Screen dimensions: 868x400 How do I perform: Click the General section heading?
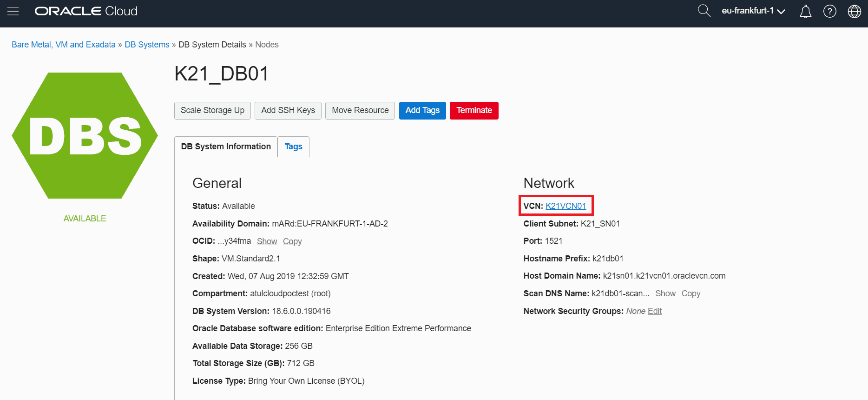click(x=217, y=183)
